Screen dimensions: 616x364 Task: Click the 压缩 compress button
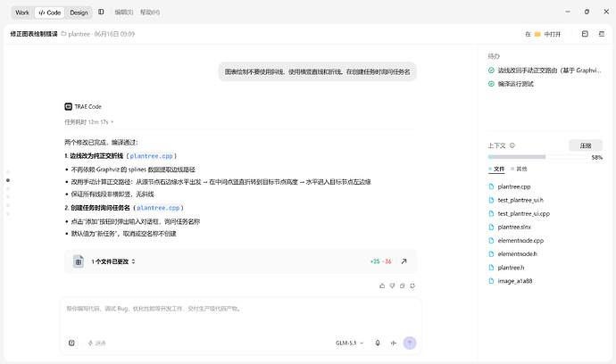point(586,145)
